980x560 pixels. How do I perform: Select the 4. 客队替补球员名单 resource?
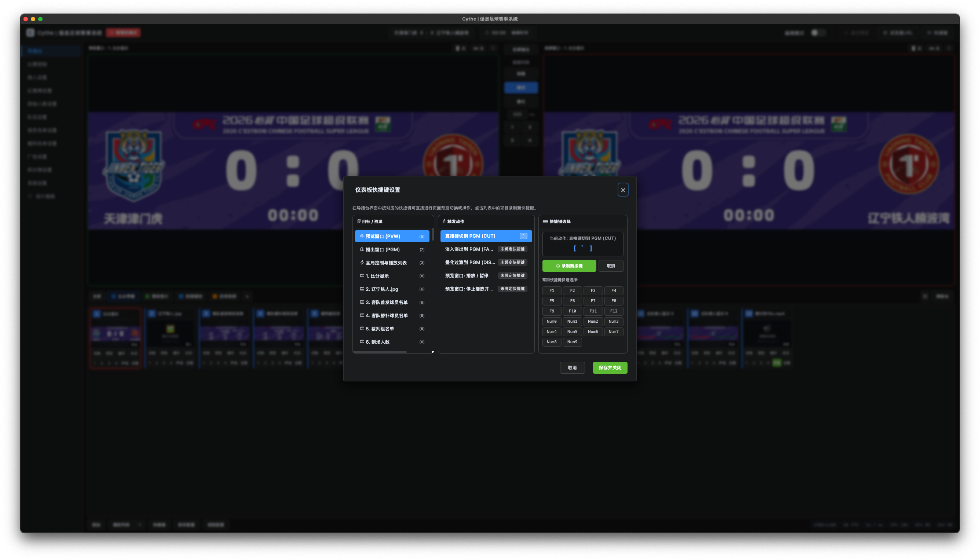click(x=392, y=315)
